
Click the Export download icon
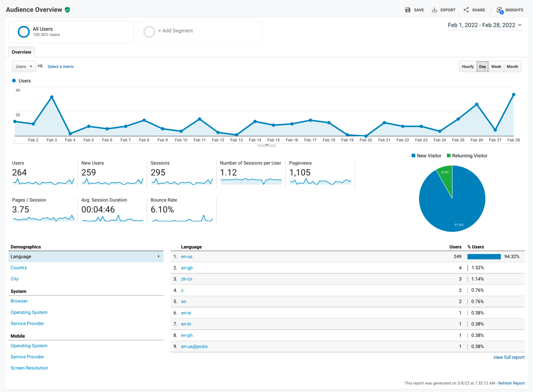pos(434,10)
